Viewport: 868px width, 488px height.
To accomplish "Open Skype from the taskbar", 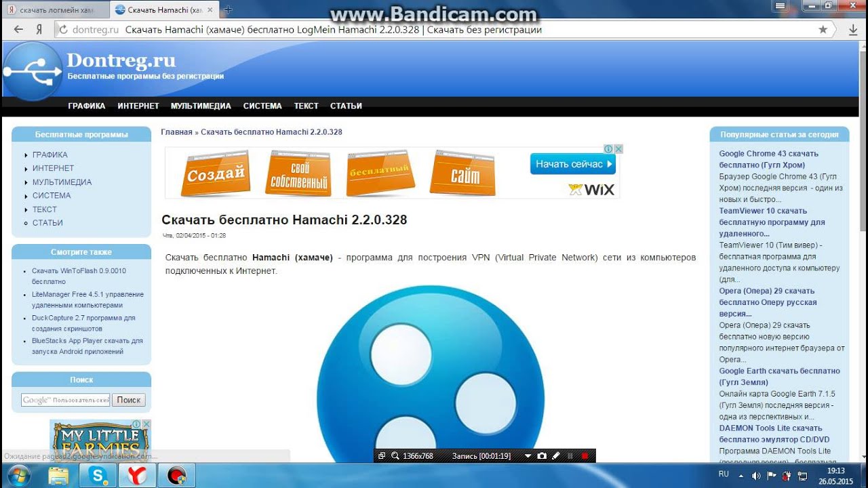I will 98,476.
